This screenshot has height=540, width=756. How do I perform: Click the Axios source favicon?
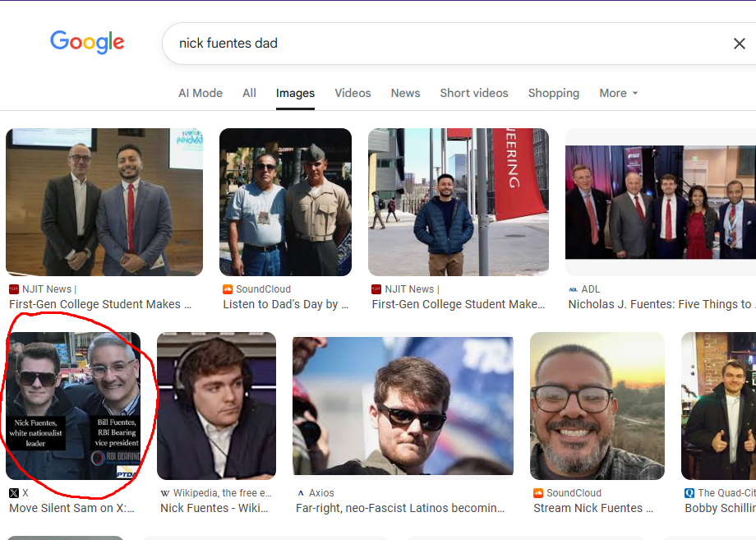pos(301,493)
